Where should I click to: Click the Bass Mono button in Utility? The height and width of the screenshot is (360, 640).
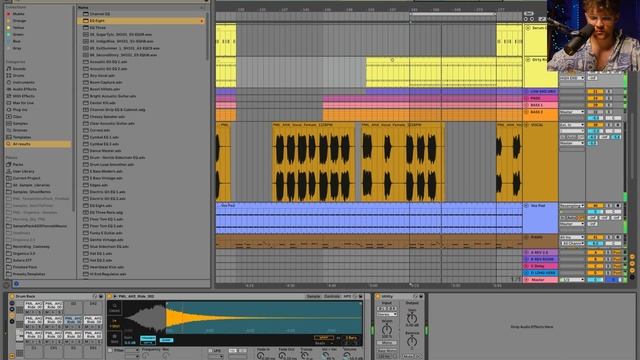click(387, 351)
